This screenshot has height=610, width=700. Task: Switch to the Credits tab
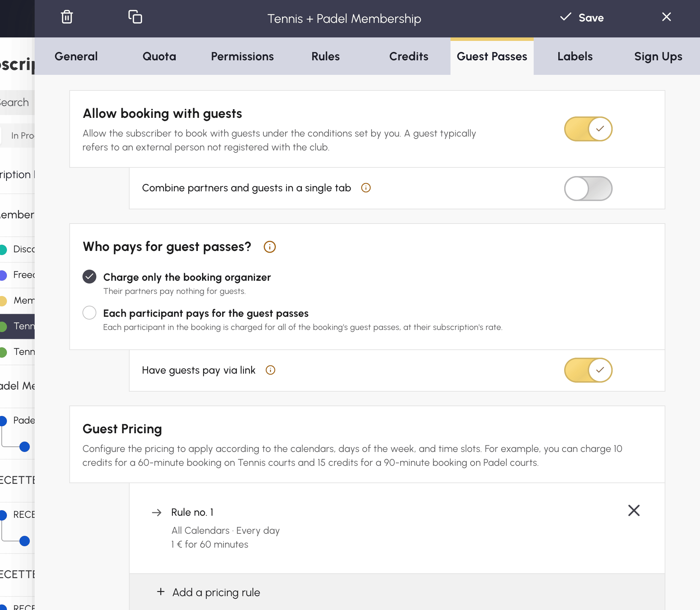coord(409,56)
